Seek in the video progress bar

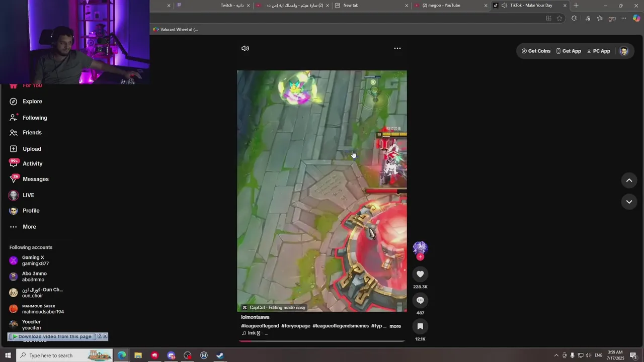pyautogui.click(x=322, y=341)
